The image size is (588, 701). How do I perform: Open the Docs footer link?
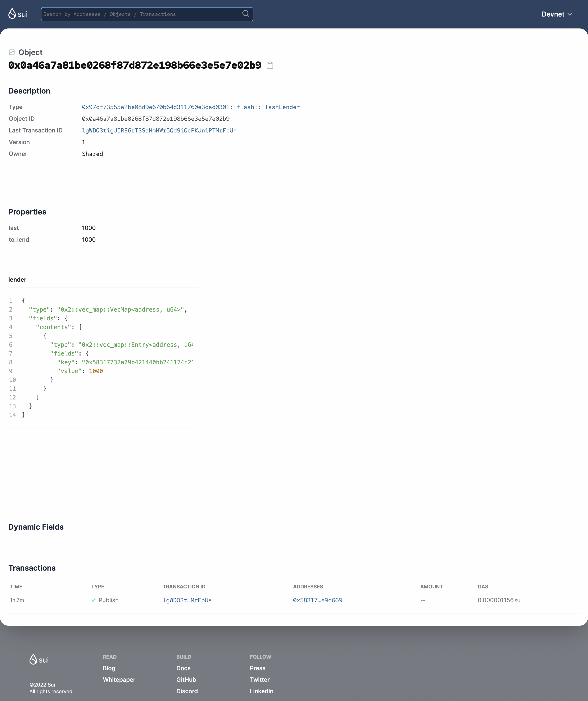coord(183,668)
